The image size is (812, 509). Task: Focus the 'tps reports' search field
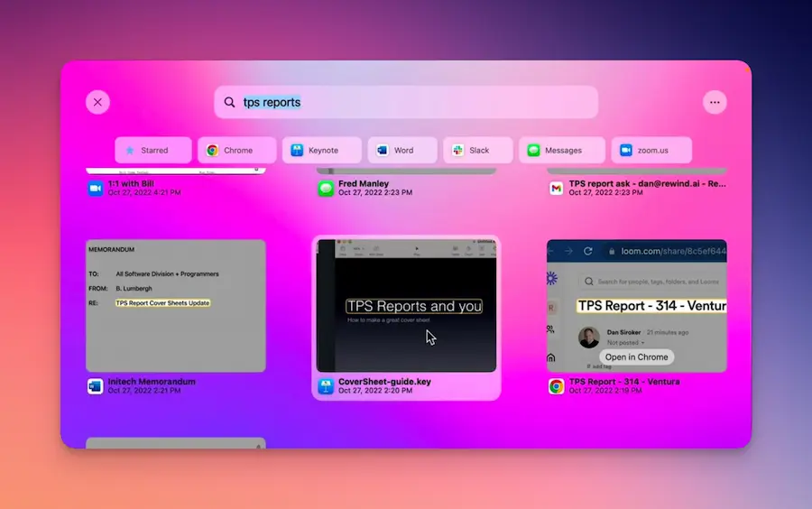click(406, 102)
